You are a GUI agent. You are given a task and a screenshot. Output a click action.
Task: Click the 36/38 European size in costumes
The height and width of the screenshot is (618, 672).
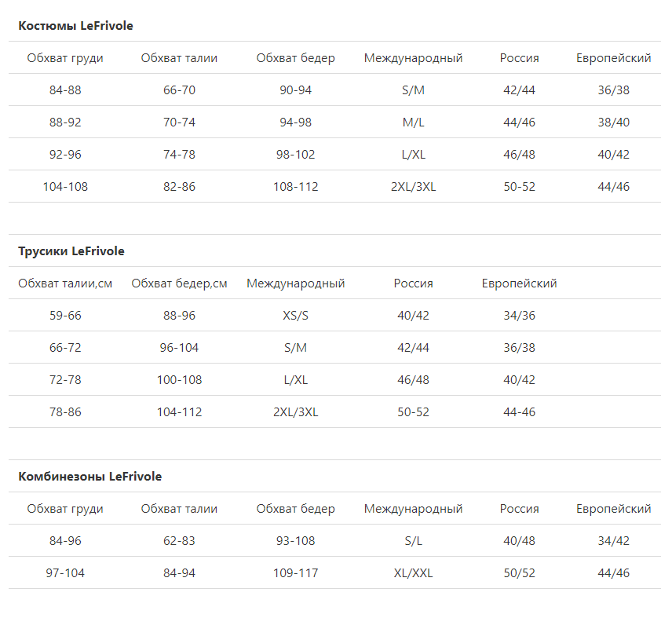613,90
